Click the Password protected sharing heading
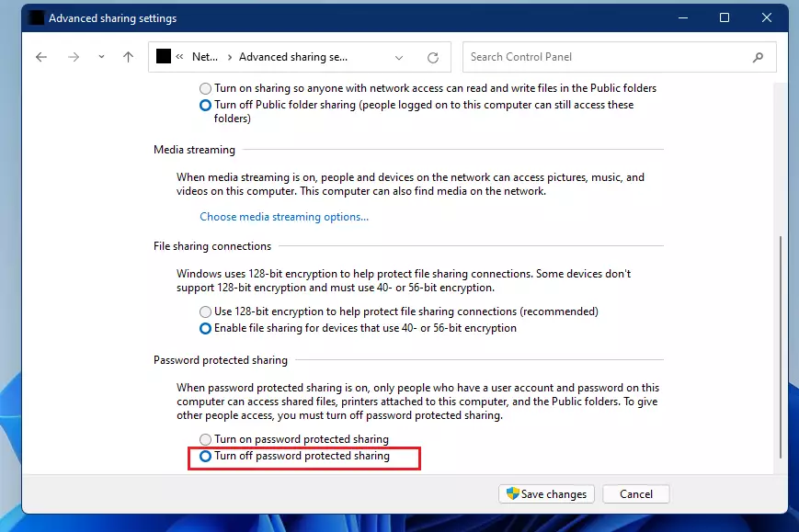Screen dimensions: 799x532 [x=220, y=360]
